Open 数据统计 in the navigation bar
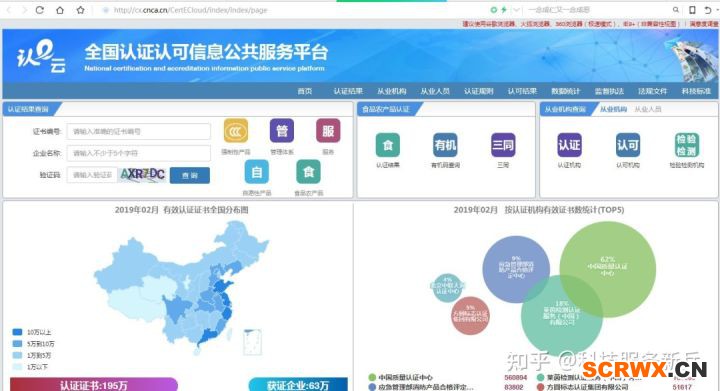The width and height of the screenshot is (720, 391). 566,91
